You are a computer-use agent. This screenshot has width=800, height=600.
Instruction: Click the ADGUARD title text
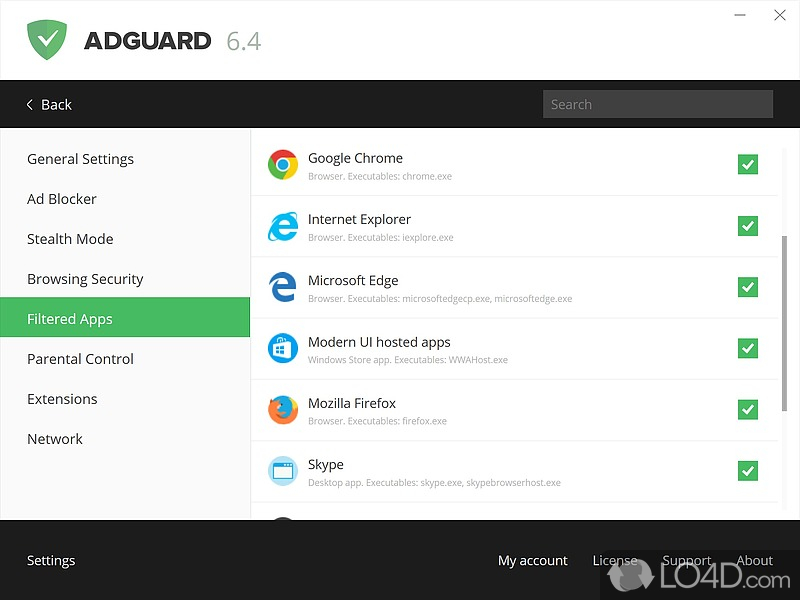[x=148, y=41]
